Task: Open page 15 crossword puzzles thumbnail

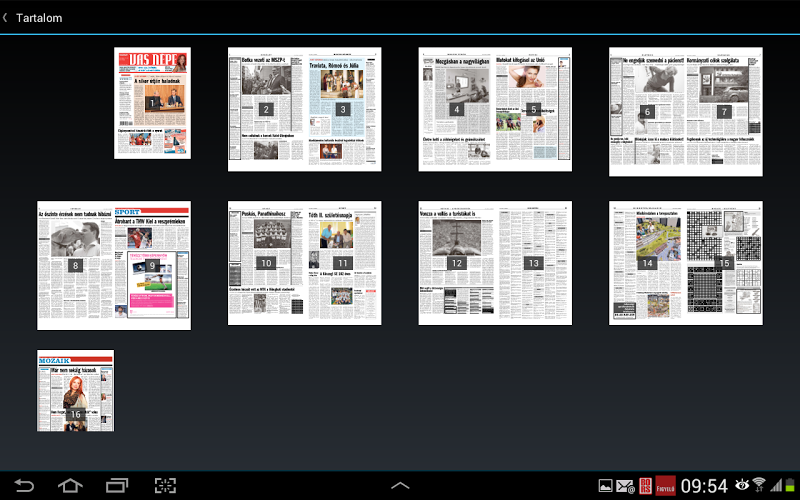Action: click(724, 263)
